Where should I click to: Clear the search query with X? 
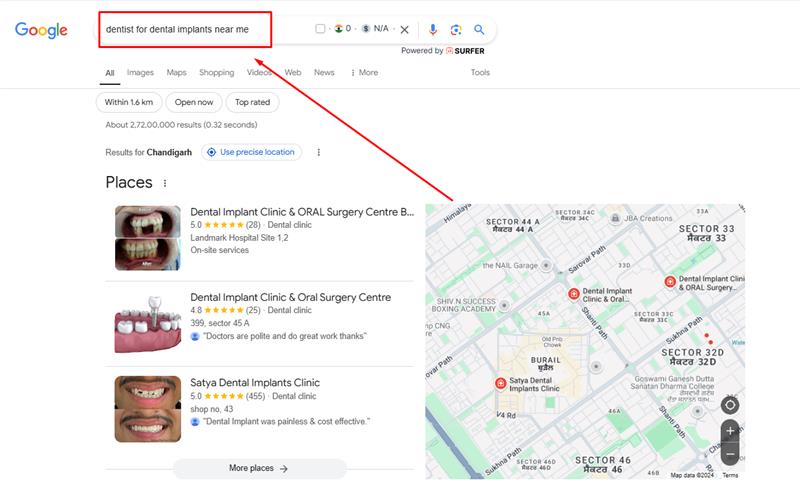coord(405,30)
